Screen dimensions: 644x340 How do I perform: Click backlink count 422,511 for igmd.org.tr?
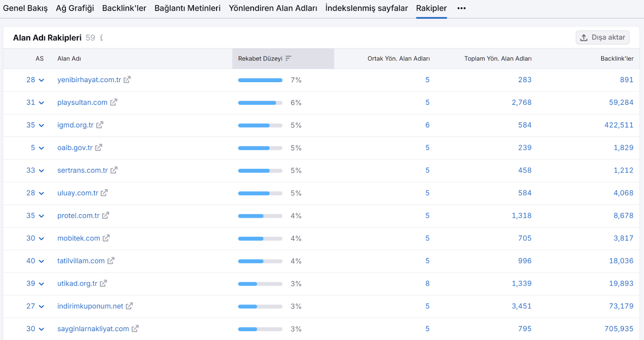click(x=619, y=125)
